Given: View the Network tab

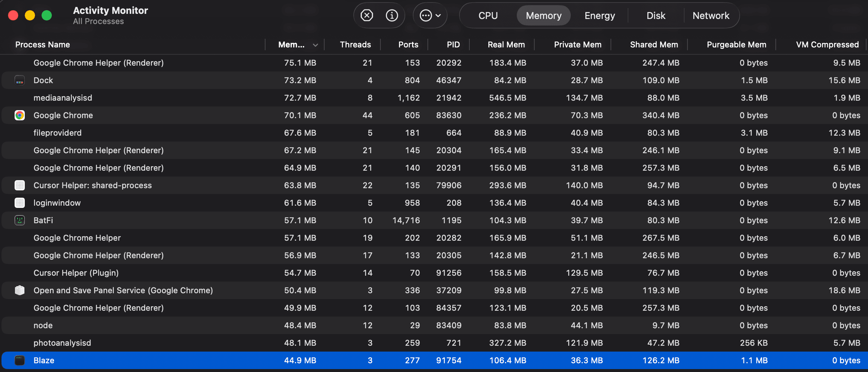Looking at the screenshot, I should 711,15.
